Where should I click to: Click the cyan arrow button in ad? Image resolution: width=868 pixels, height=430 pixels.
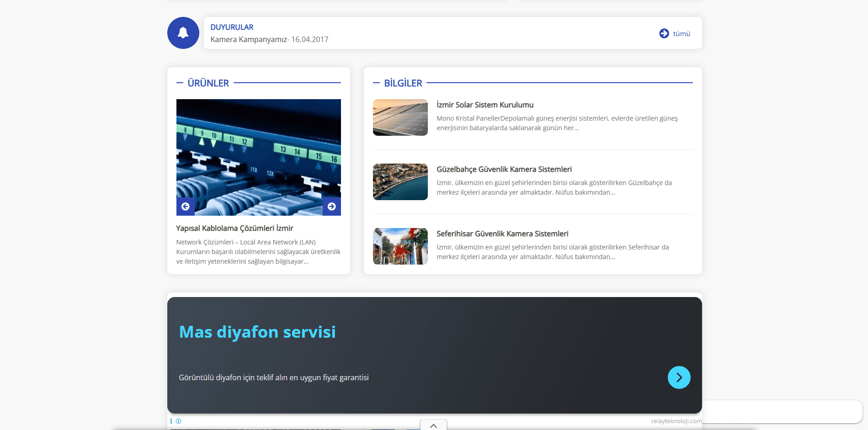(x=679, y=377)
